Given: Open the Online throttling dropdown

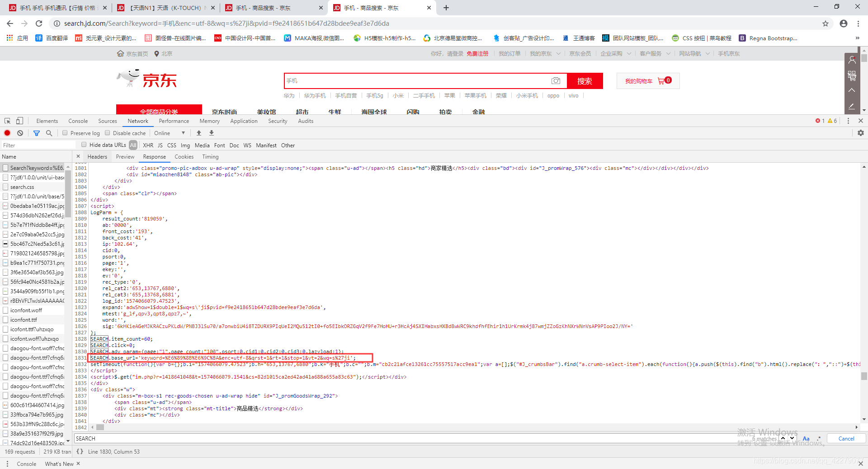Looking at the screenshot, I should 170,133.
